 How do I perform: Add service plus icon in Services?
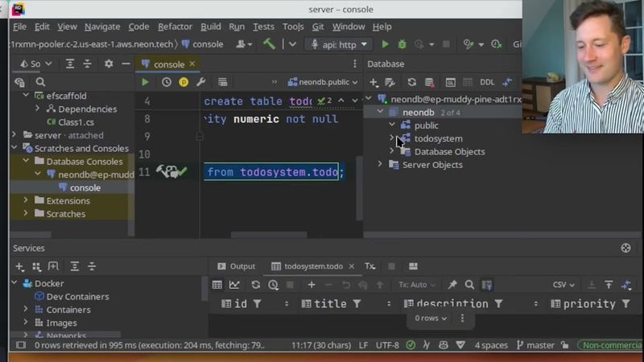(x=19, y=266)
